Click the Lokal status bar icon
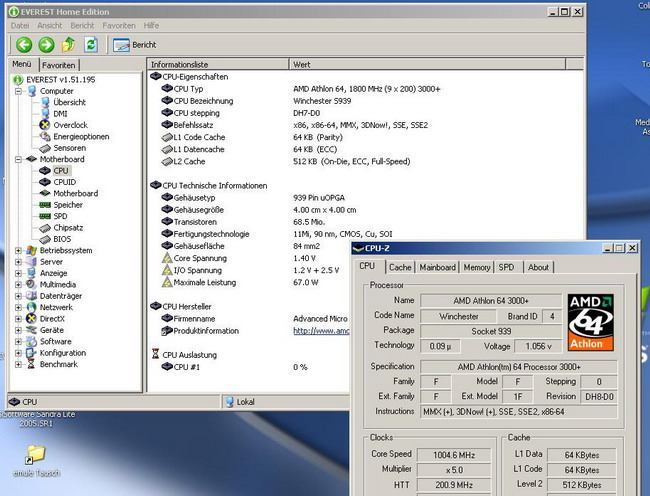 [229, 402]
